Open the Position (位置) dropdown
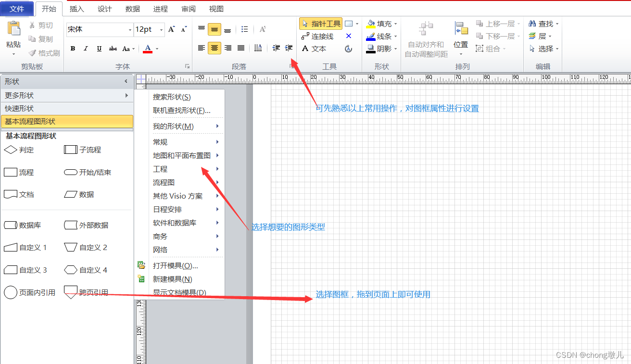Screen dimensions: 631x364 coord(461,38)
